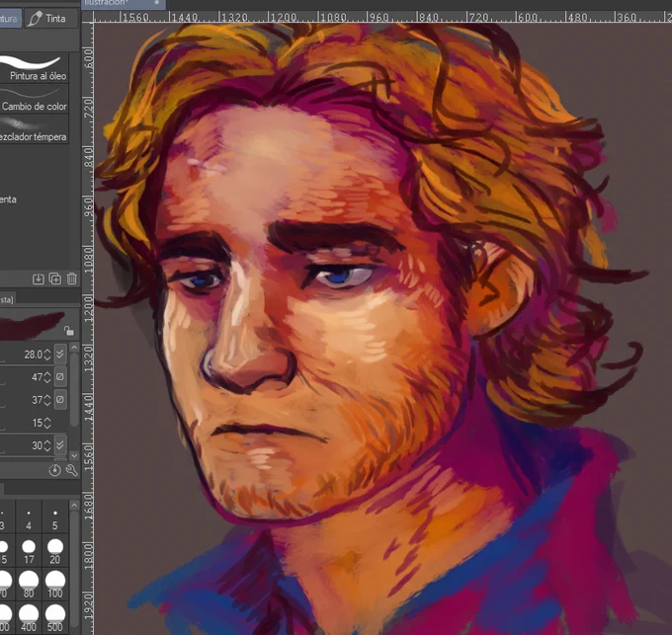This screenshot has width=672, height=635.
Task: Click the 15 value field
Action: (x=37, y=423)
